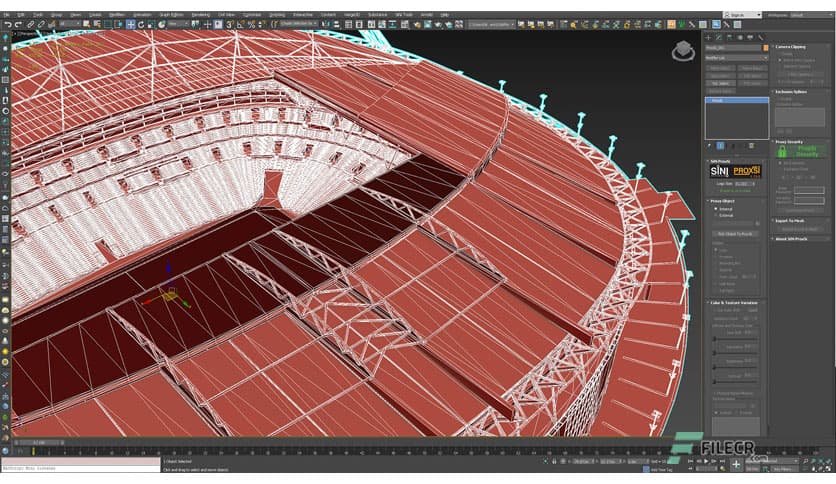The height and width of the screenshot is (484, 836).
Task: Click the Align tool icon
Action: pyautogui.click(x=336, y=25)
